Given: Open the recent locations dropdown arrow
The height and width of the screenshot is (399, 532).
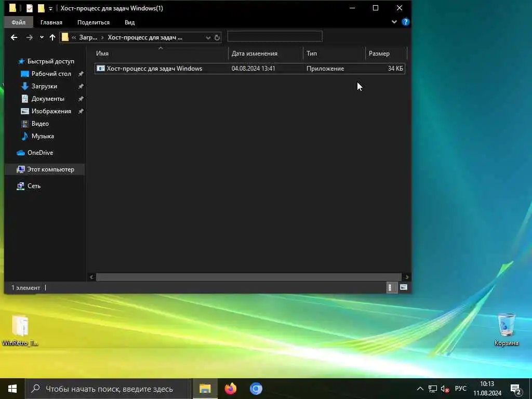Looking at the screenshot, I should point(42,37).
